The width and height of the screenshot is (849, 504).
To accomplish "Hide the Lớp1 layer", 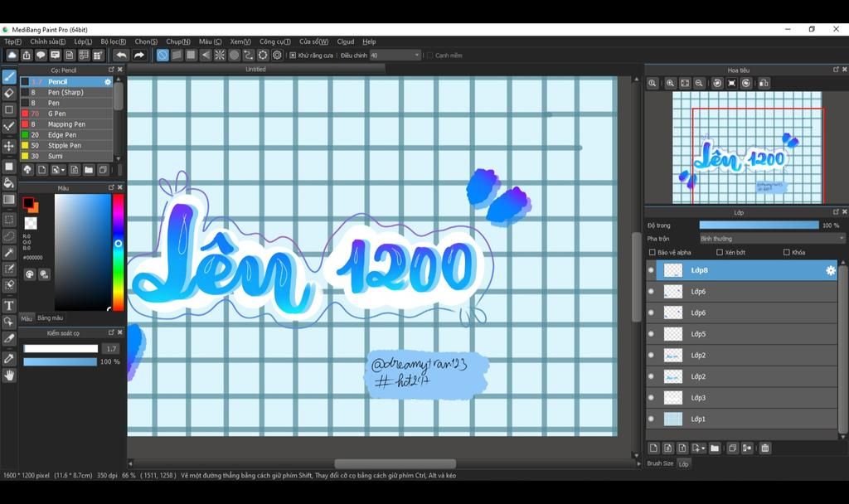I will (651, 419).
